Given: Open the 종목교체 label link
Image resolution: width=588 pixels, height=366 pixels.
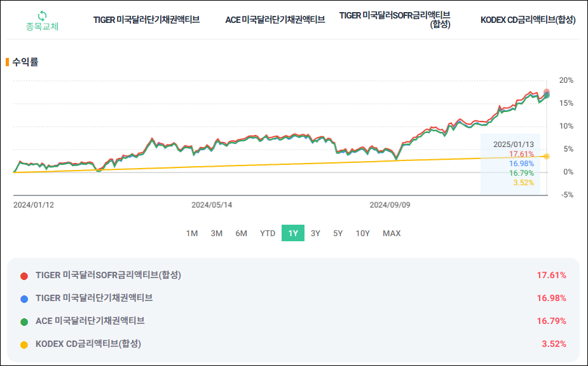Looking at the screenshot, I should click(43, 27).
